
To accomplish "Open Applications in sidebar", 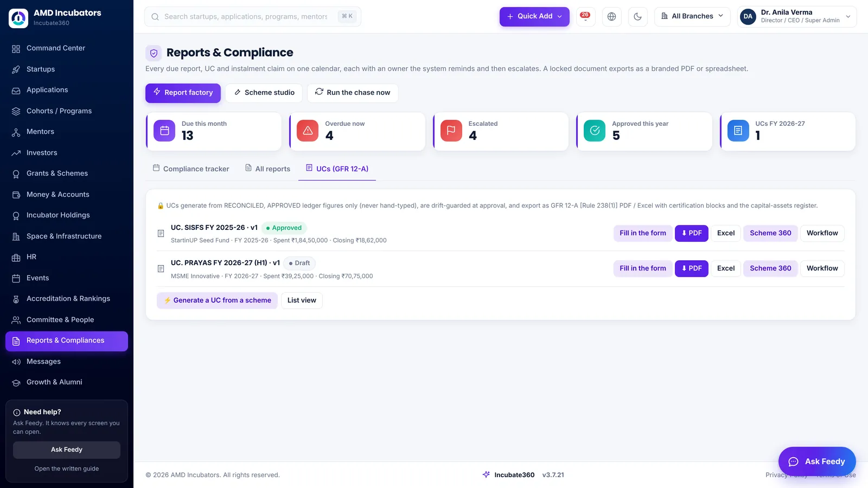I will [67, 90].
